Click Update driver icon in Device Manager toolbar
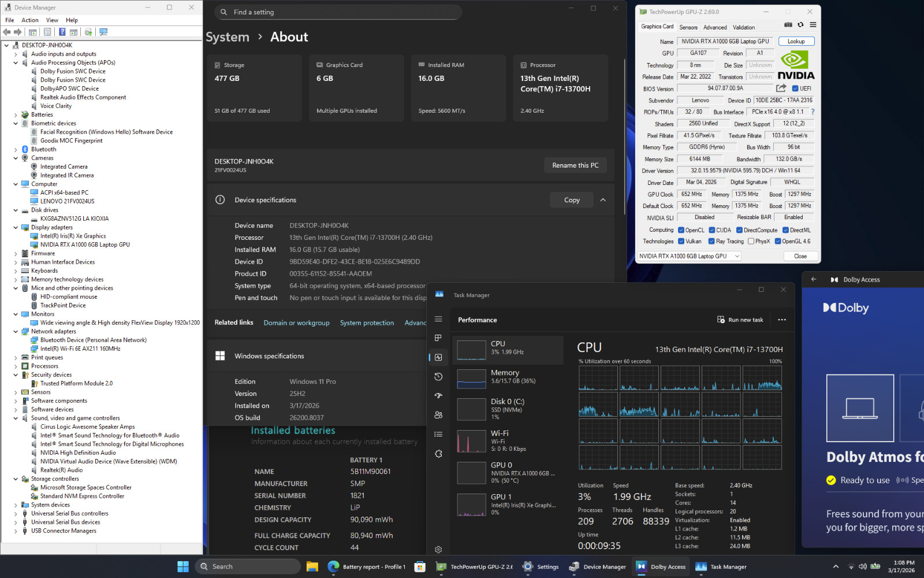This screenshot has height=578, width=924. pyautogui.click(x=88, y=32)
